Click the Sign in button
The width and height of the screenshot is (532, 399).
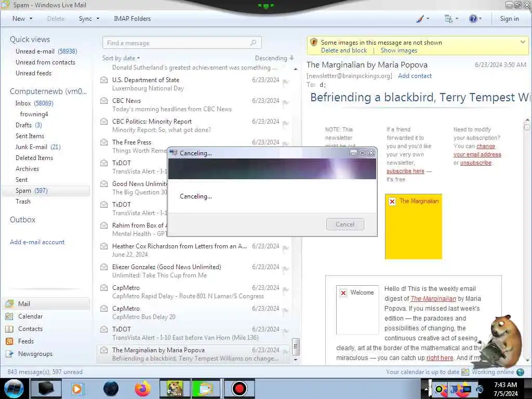click(509, 19)
